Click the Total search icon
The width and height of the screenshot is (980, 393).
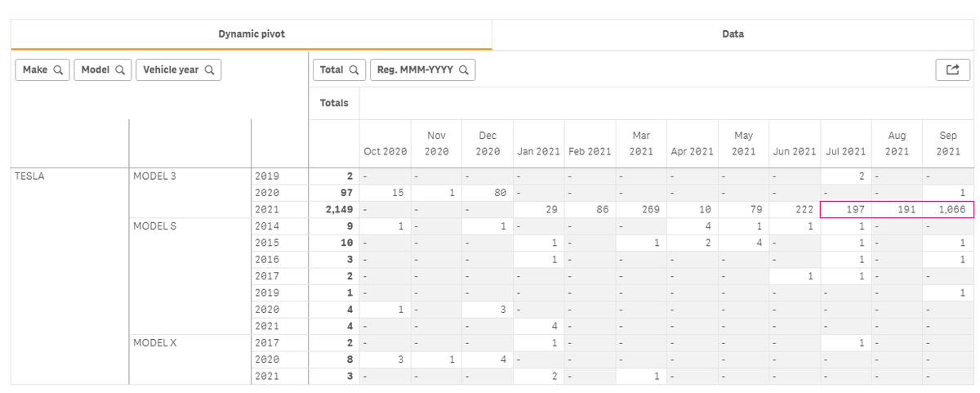(354, 70)
